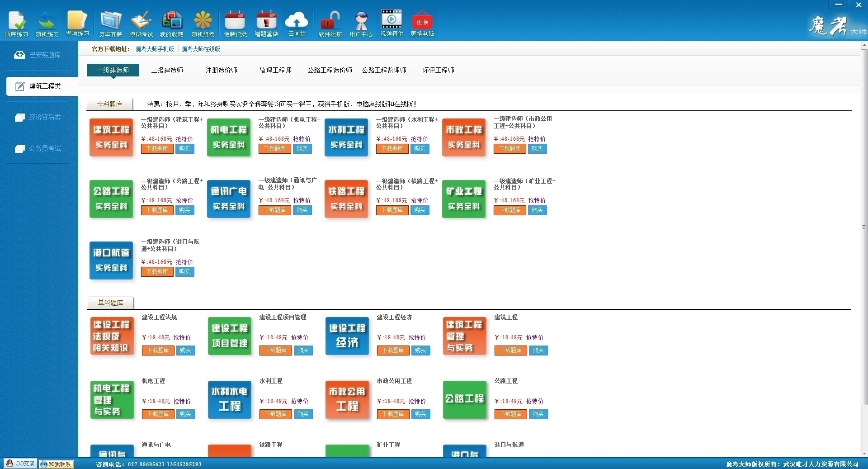Viewport: 868px width, 469px height.
Task: Buy 通讯与广电+公共科目 package
Action: tap(302, 210)
